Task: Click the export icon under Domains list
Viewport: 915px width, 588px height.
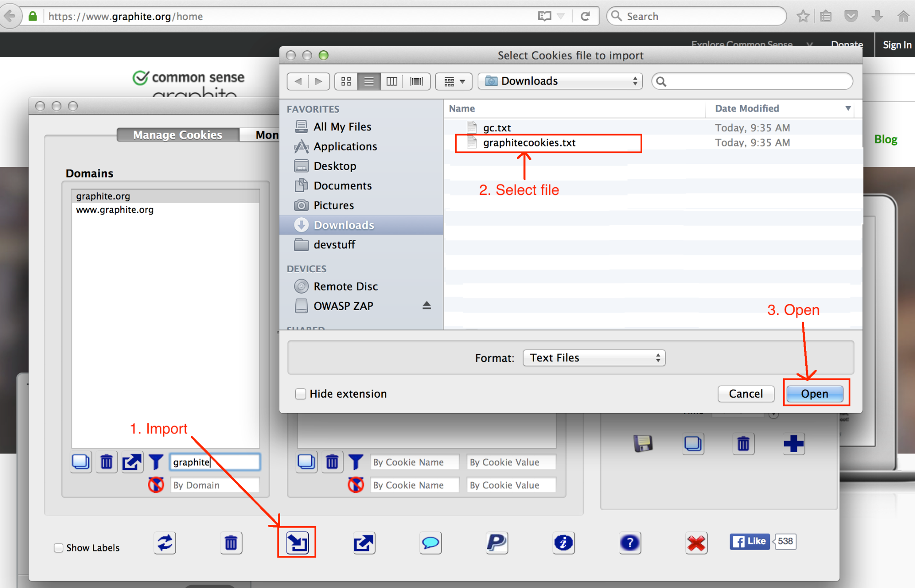Action: tap(131, 462)
